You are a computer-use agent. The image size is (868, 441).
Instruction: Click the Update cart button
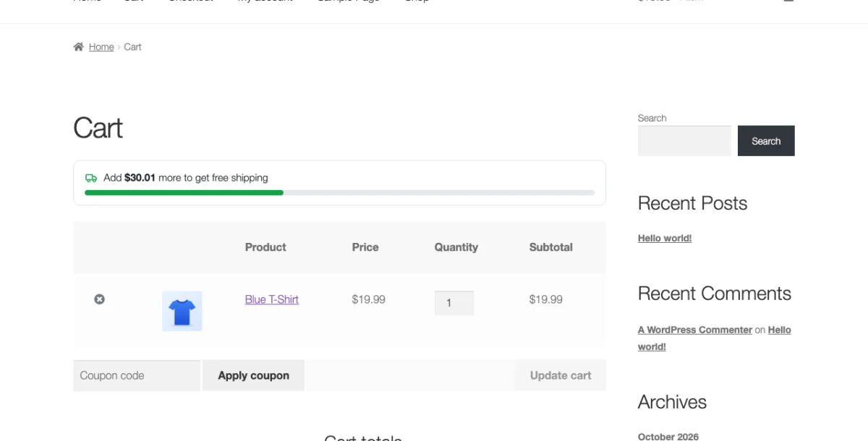coord(561,375)
